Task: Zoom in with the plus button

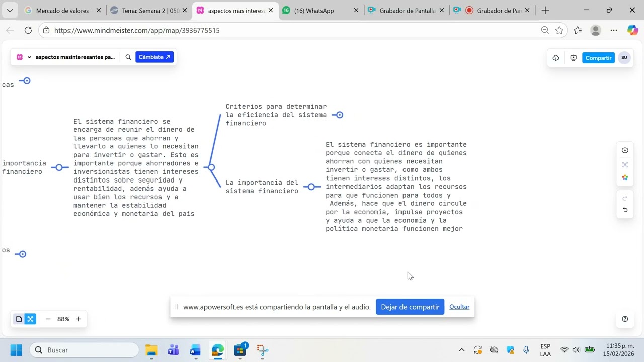Action: pos(78,319)
